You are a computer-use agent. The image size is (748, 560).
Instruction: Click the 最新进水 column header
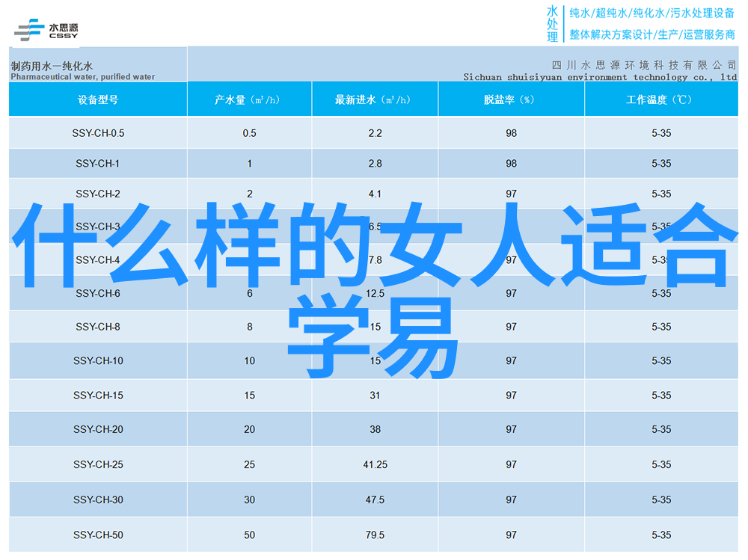375,99
